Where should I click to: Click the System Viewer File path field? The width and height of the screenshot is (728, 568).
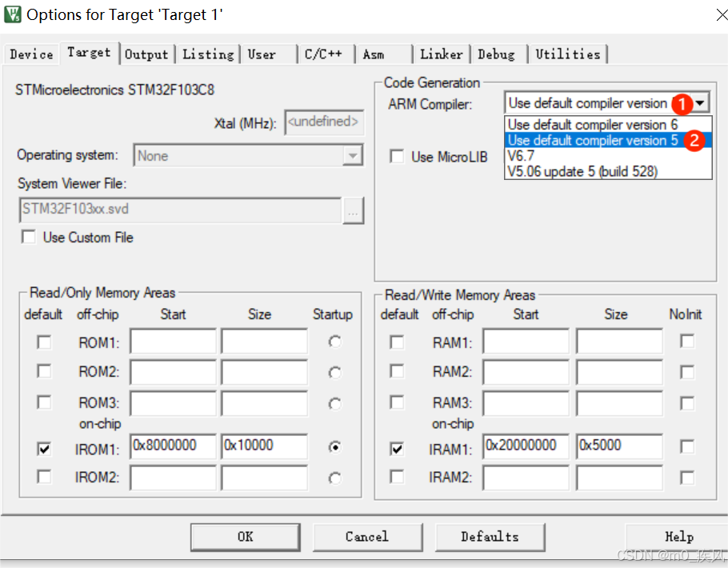click(180, 210)
